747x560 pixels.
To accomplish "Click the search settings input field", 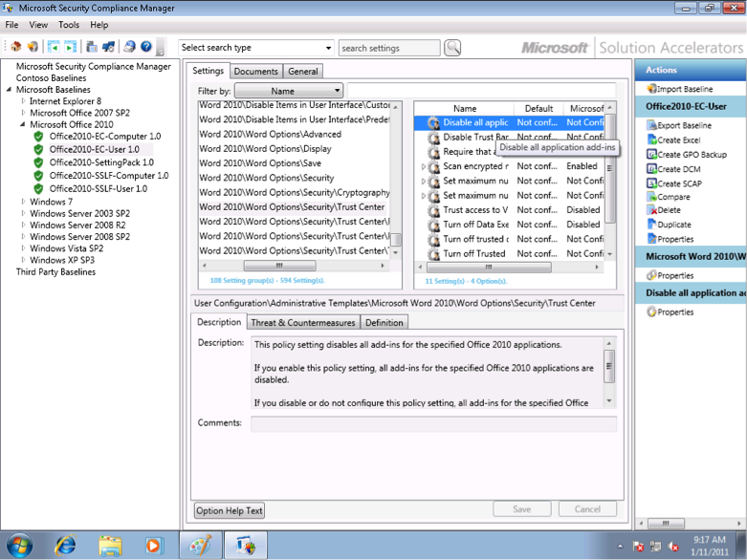I will (389, 48).
